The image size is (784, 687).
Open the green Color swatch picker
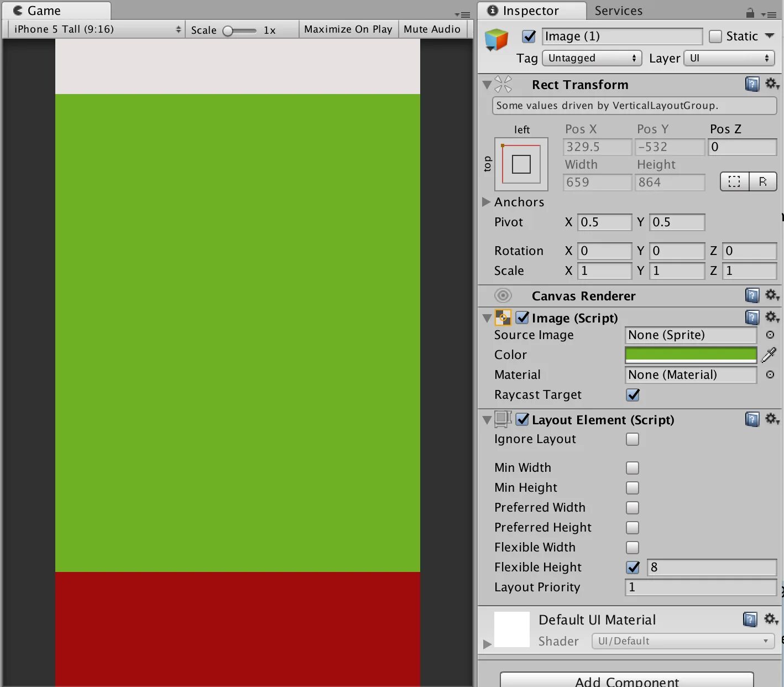[x=691, y=355]
